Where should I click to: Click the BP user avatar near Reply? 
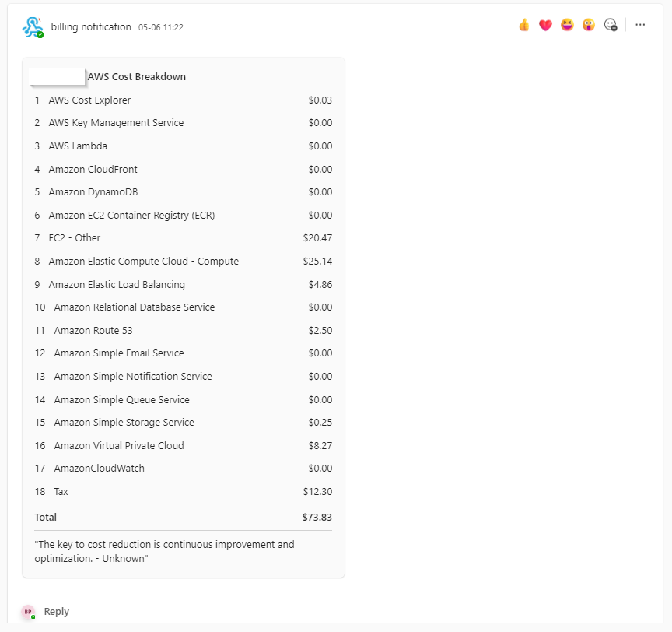(x=28, y=612)
